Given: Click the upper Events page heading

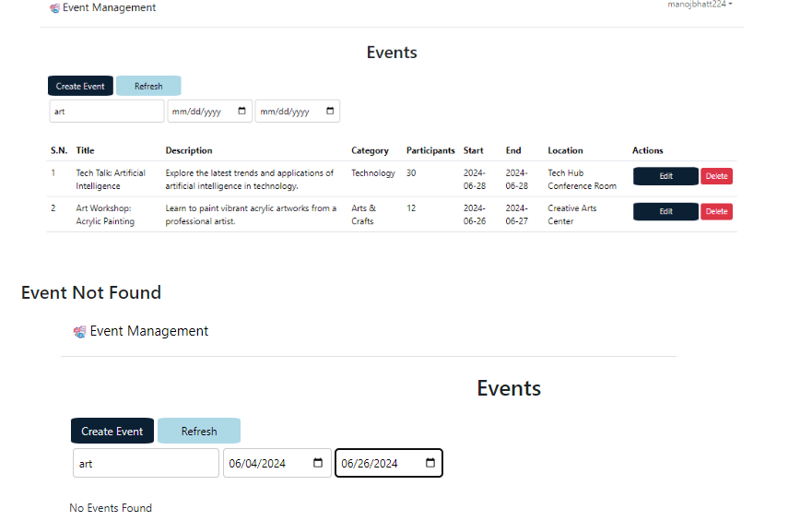Looking at the screenshot, I should tap(392, 53).
